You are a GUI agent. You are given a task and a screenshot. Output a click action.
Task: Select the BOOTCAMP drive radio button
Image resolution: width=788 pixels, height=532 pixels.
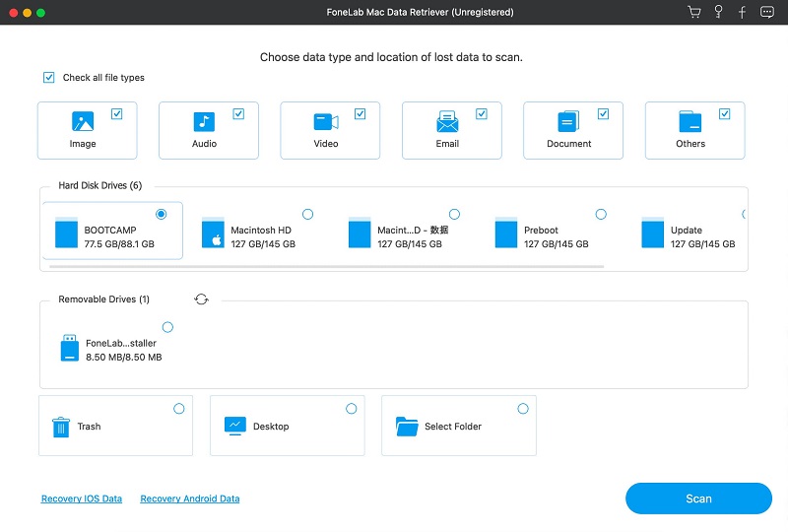pyautogui.click(x=161, y=214)
